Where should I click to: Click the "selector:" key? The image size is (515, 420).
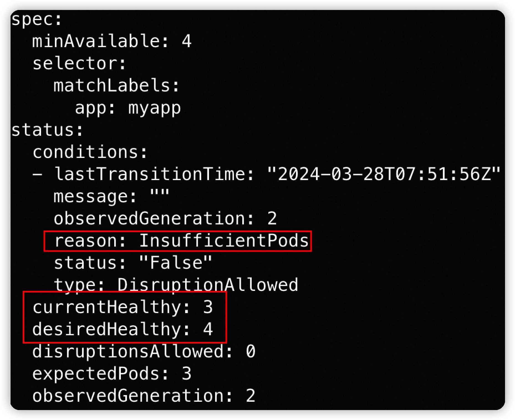(79, 64)
